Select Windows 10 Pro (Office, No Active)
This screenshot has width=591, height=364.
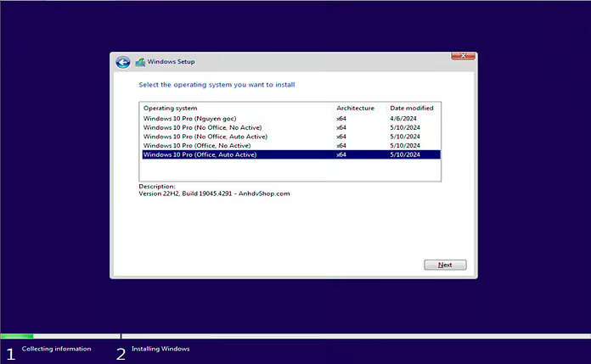click(x=291, y=145)
